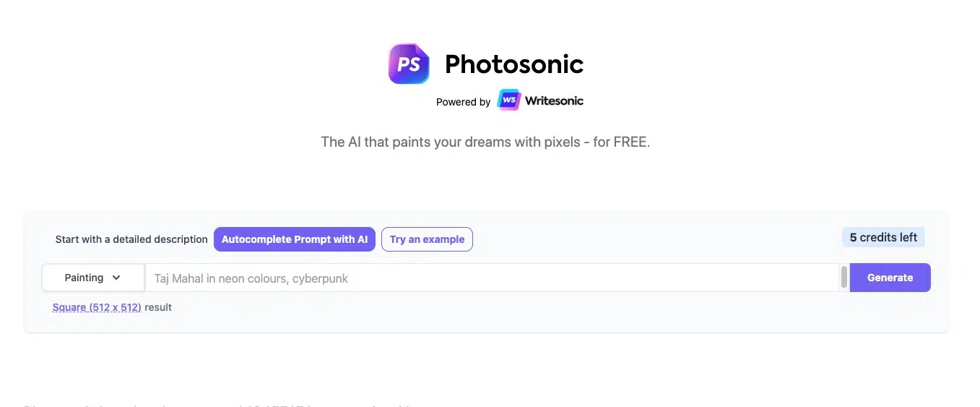Click the gray scrollbar handle in the prompt box
Viewport: 980px width, 407px height.
tap(844, 278)
